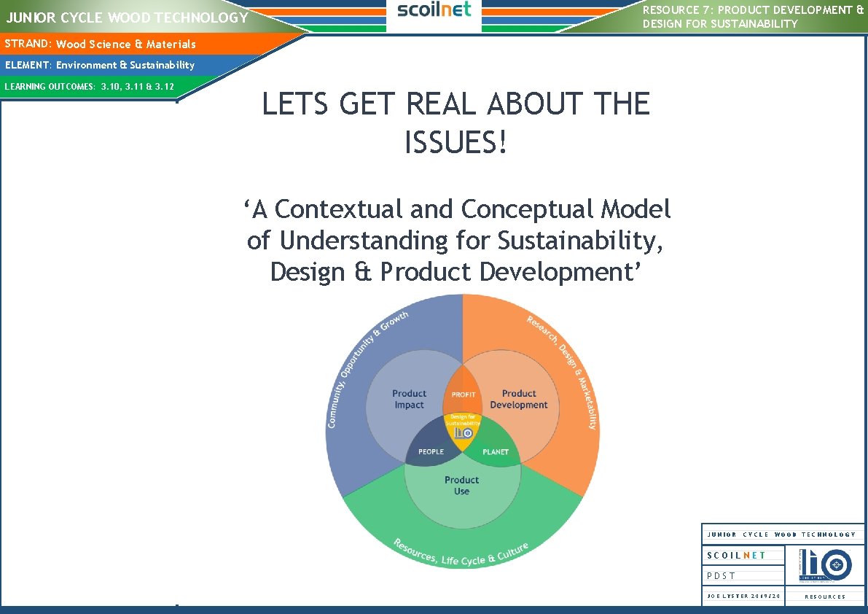Expand the ELEMENT: Environment & Sustainability banner
The width and height of the screenshot is (868, 614).
point(99,65)
